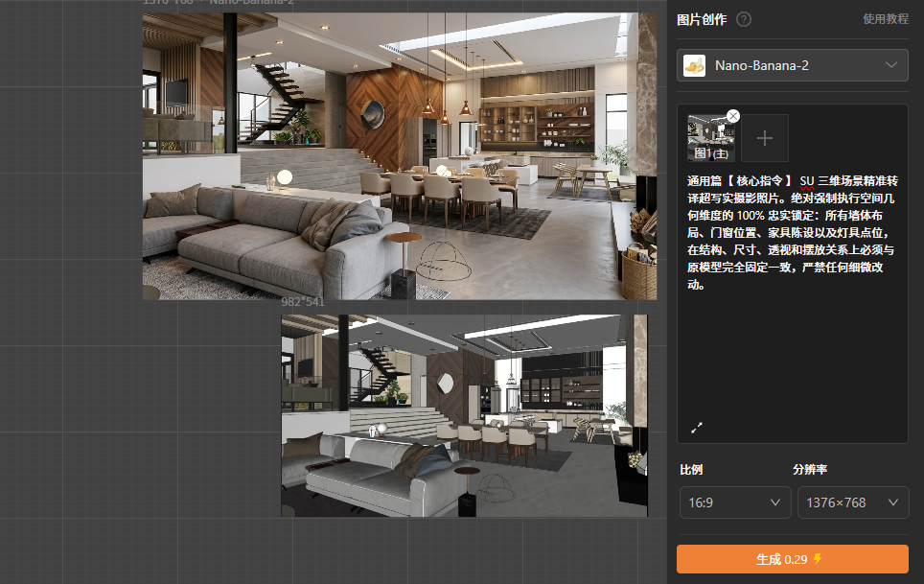The image size is (924, 584).
Task: Remove the 图1(主) reference image
Action: click(x=733, y=116)
